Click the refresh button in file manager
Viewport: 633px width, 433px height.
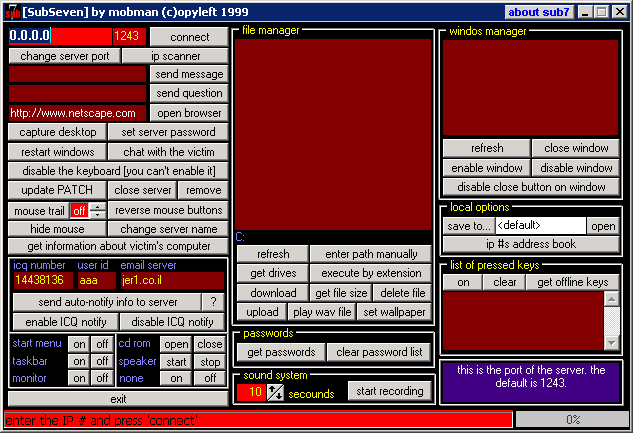pos(272,255)
